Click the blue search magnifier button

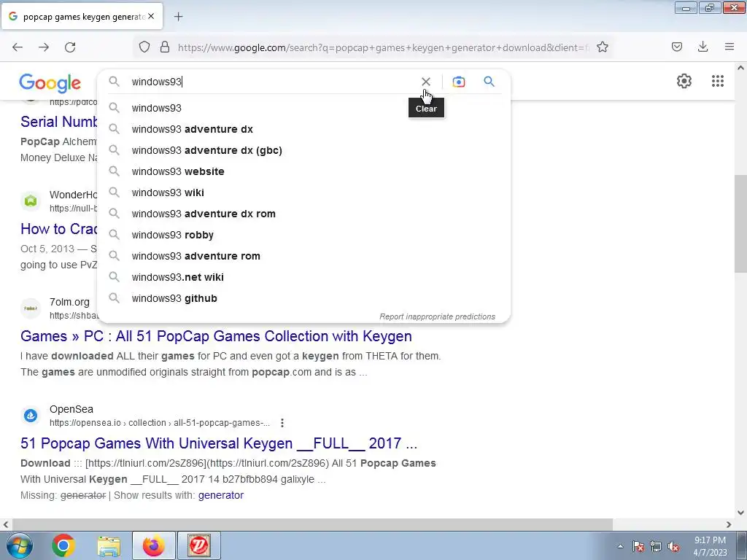coord(489,82)
